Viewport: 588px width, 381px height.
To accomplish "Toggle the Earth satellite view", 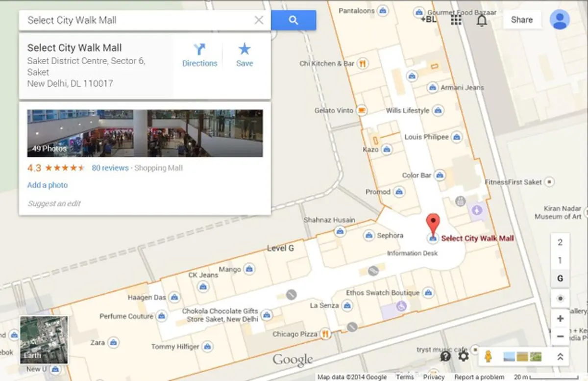I will click(44, 340).
